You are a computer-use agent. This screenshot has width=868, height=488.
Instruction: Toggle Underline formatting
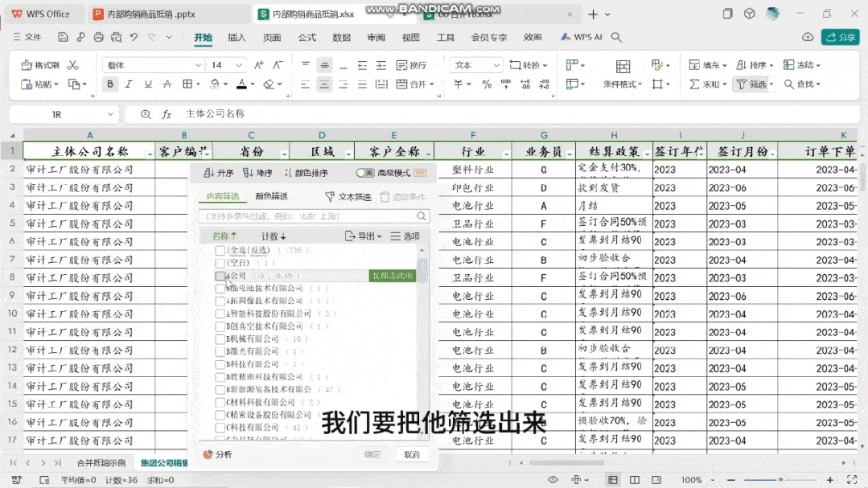148,84
